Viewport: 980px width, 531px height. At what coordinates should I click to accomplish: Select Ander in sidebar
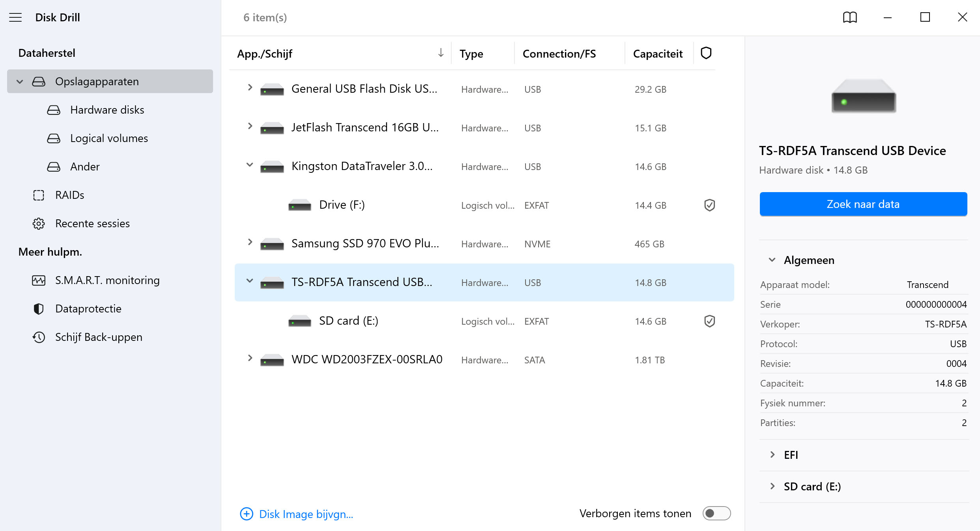tap(110, 167)
